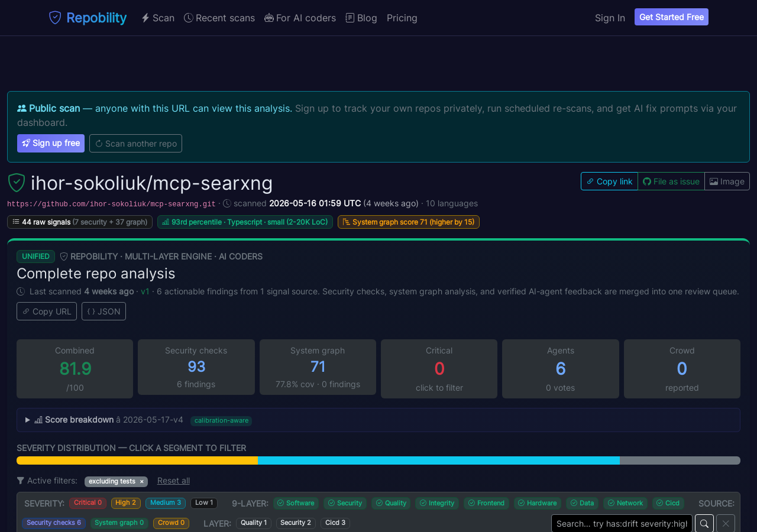Image resolution: width=757 pixels, height=532 pixels.
Task: Click the 93rd percentile Typescript badge
Action: (x=245, y=222)
